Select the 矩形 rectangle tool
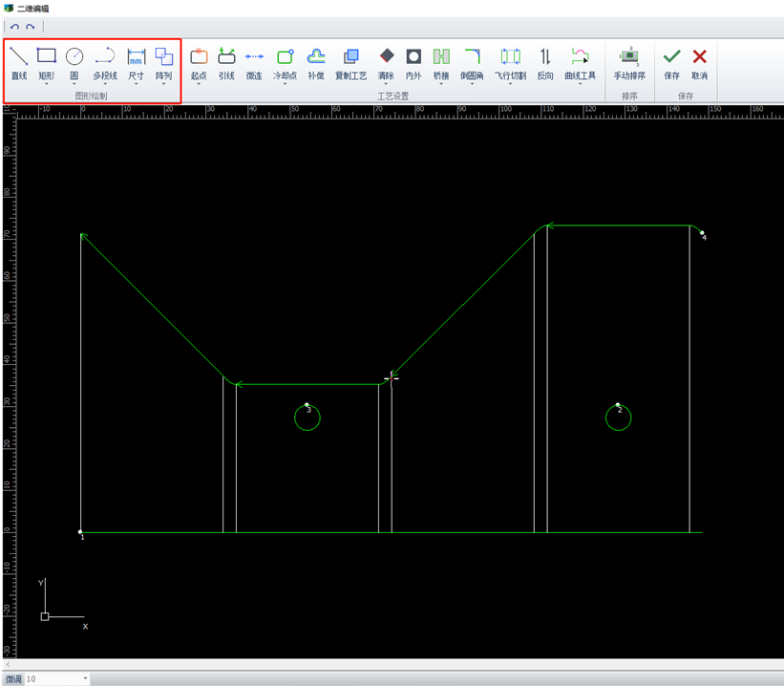 point(47,63)
